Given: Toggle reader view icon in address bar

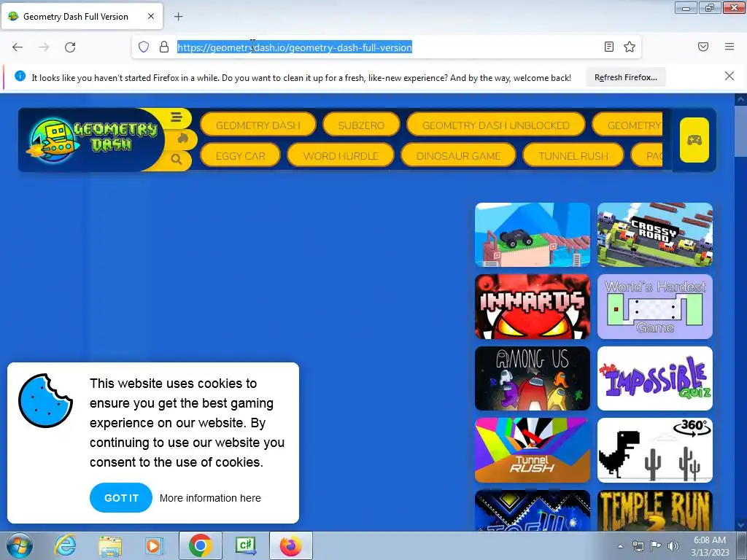Looking at the screenshot, I should pyautogui.click(x=609, y=47).
